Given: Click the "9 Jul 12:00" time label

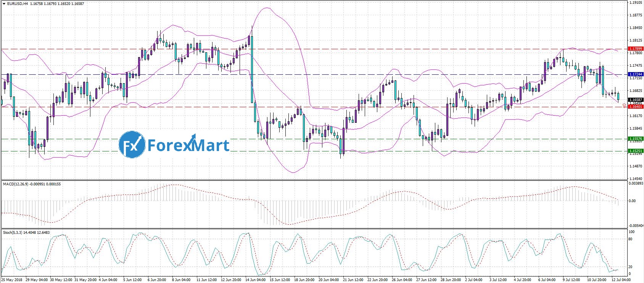Looking at the screenshot, I should pos(571,280).
